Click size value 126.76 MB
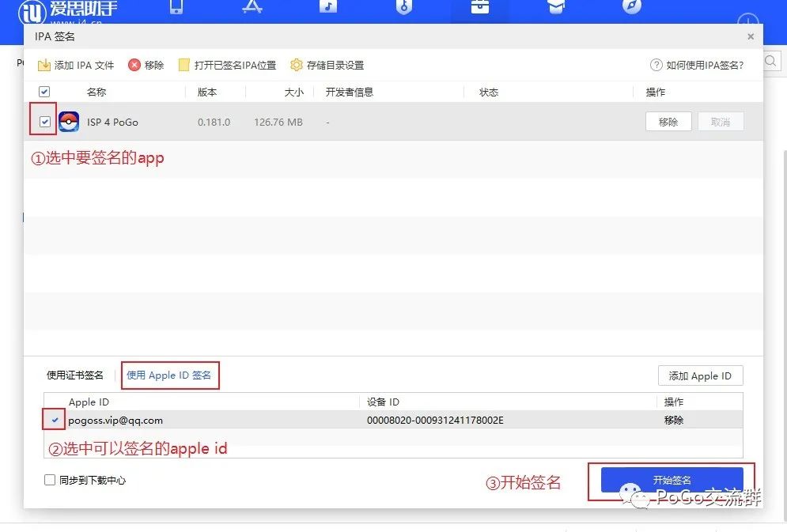The height and width of the screenshot is (532, 787). pyautogui.click(x=278, y=123)
